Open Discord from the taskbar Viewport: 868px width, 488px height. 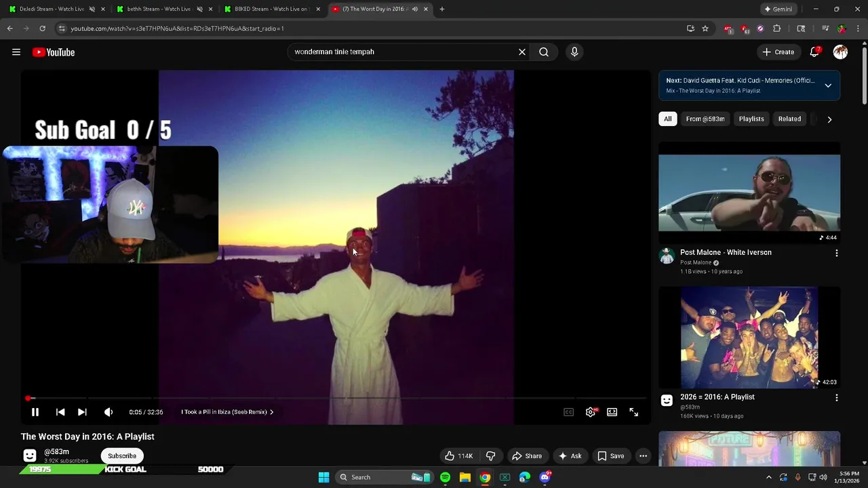[x=545, y=477]
